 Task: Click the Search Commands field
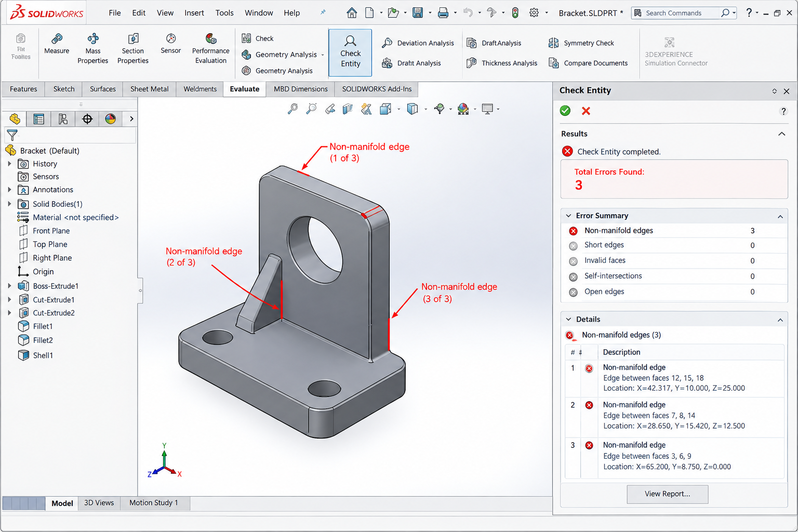684,13
